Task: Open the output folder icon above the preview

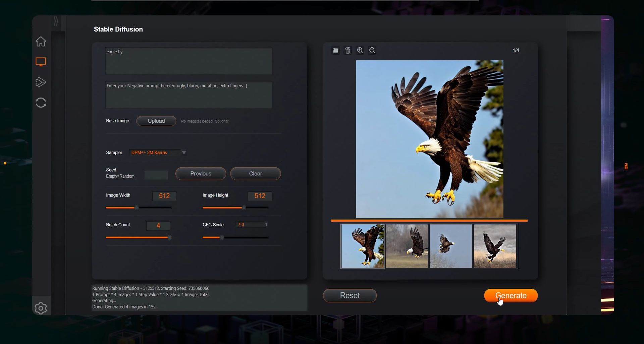Action: pyautogui.click(x=335, y=50)
